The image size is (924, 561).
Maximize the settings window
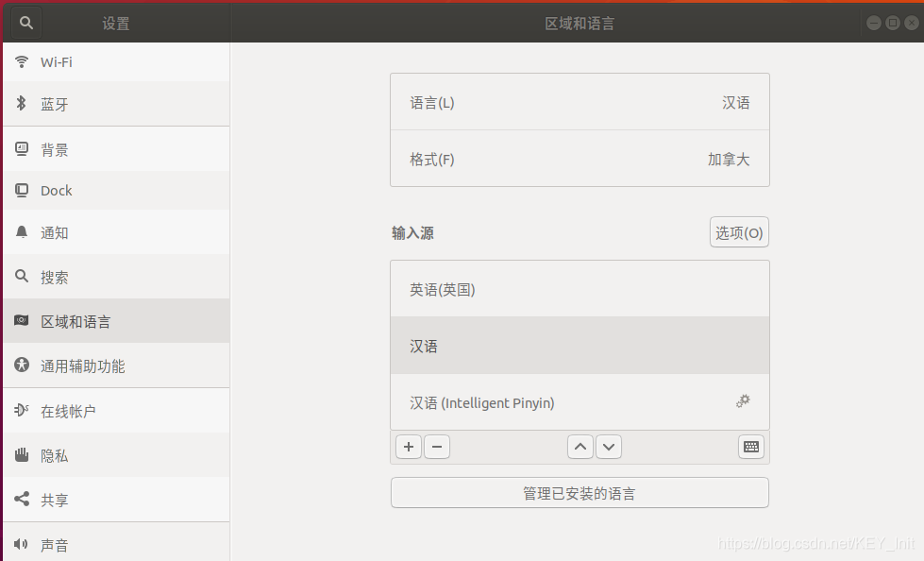(x=893, y=23)
